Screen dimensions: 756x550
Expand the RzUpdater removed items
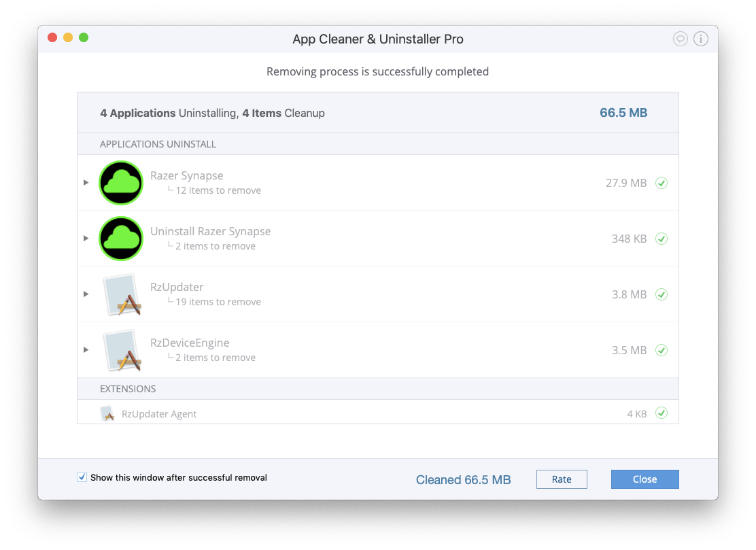tap(86, 294)
